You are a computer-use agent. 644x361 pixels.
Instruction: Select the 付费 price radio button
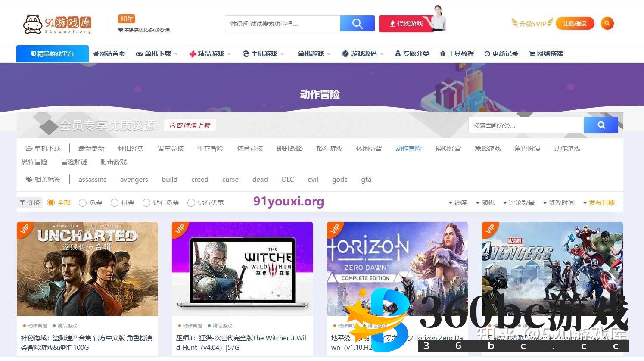pyautogui.click(x=115, y=203)
